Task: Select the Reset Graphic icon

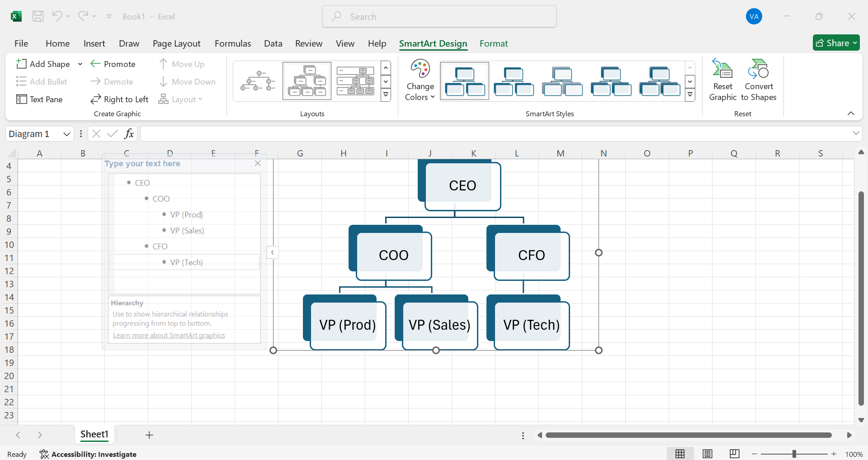Action: coord(722,81)
